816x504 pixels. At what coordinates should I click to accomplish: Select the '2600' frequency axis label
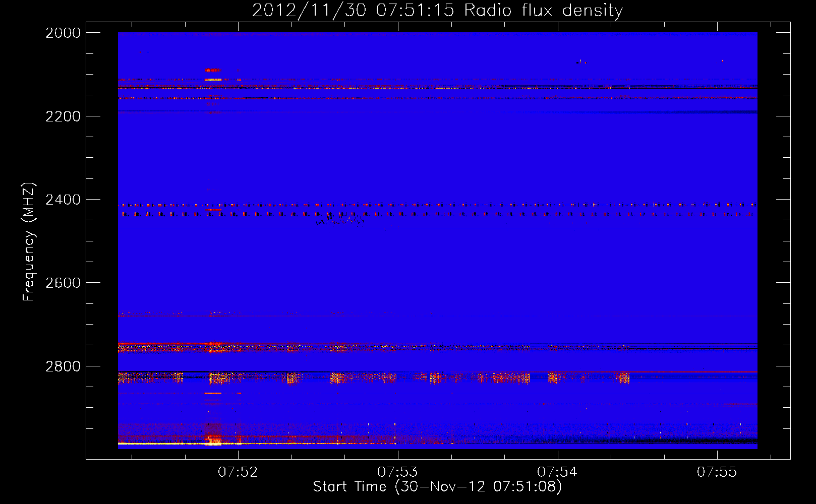63,283
